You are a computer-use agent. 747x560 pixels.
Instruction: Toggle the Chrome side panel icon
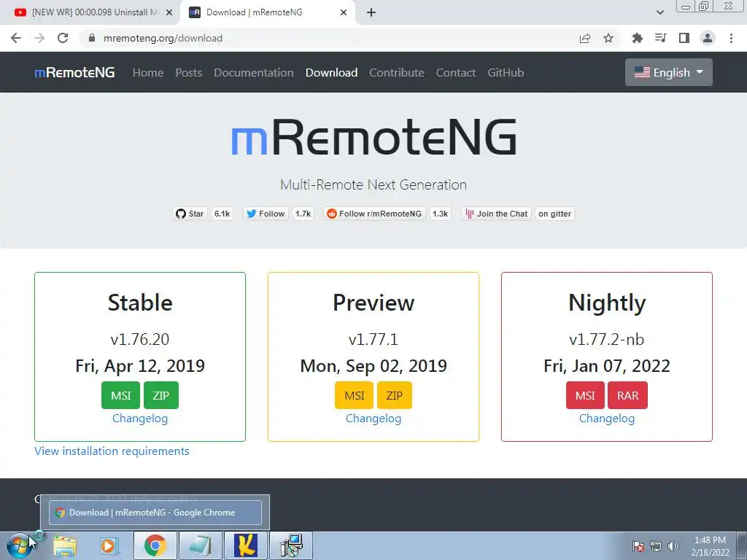684,38
